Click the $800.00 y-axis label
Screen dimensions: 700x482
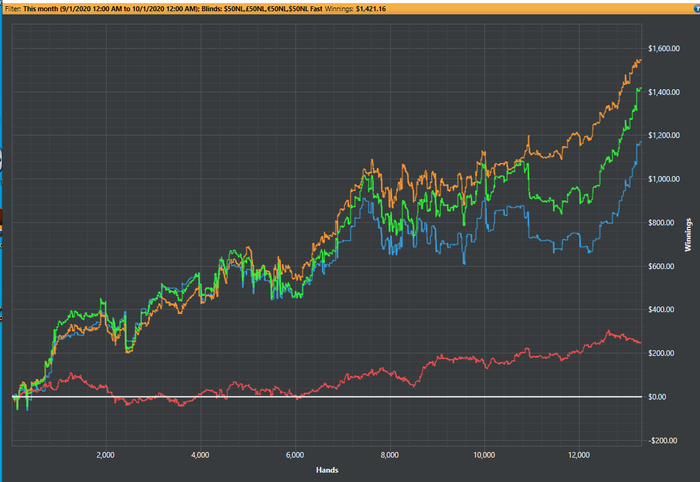click(x=661, y=223)
